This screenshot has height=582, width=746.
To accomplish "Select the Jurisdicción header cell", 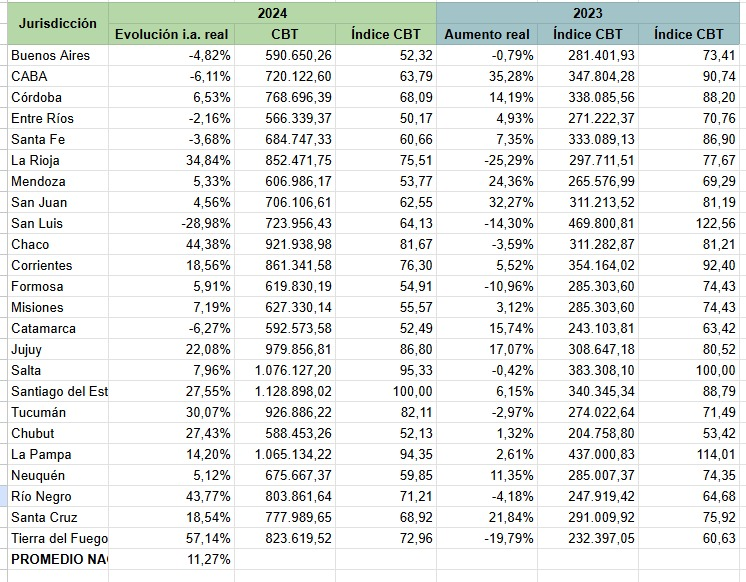I will tap(58, 22).
